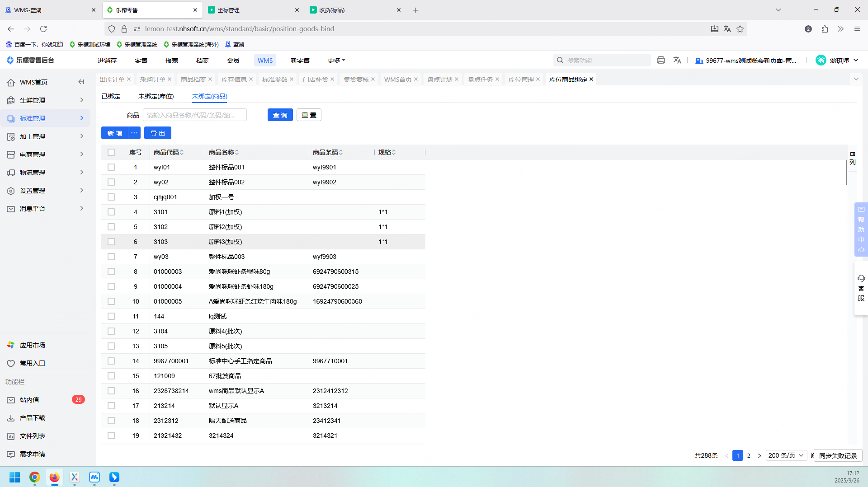Open 产品下载 in the function bar

[x=32, y=418]
